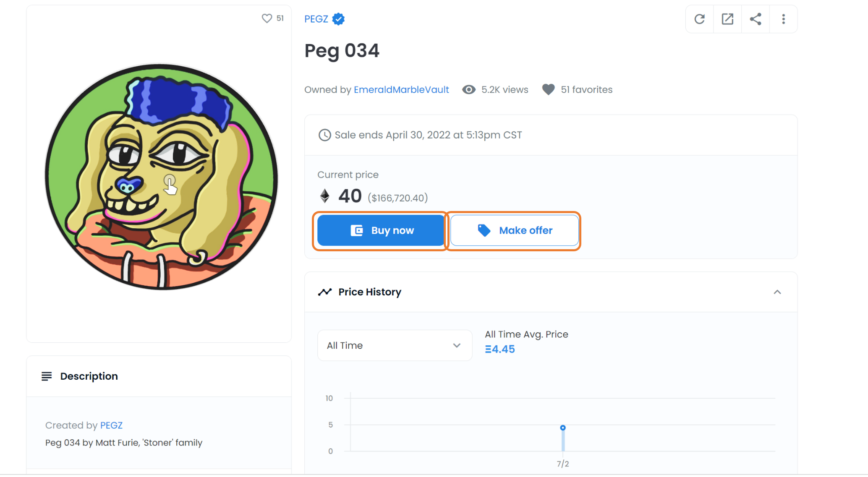Viewport: 868px width, 477px height.
Task: Click the Make offer button
Action: tap(515, 230)
